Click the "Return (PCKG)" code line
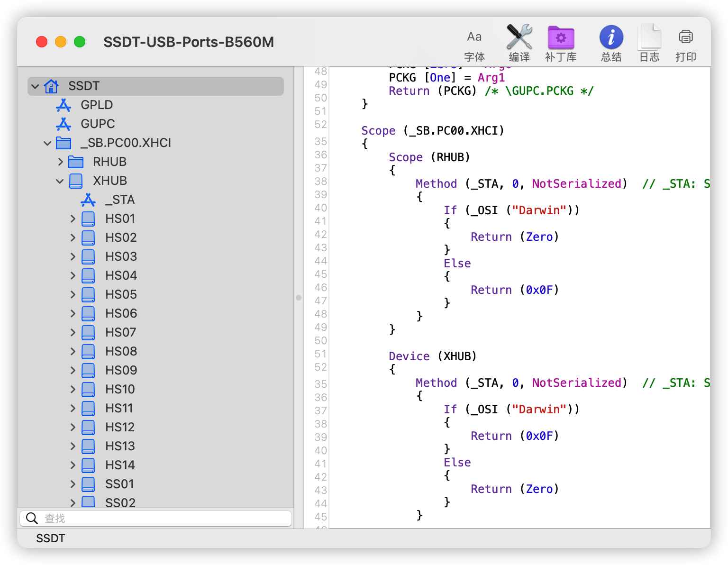Screen dimensions: 728x565 click(491, 91)
